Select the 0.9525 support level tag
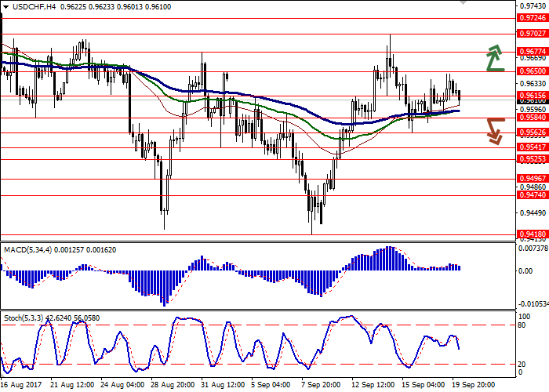The image size is (549, 392). pyautogui.click(x=532, y=158)
